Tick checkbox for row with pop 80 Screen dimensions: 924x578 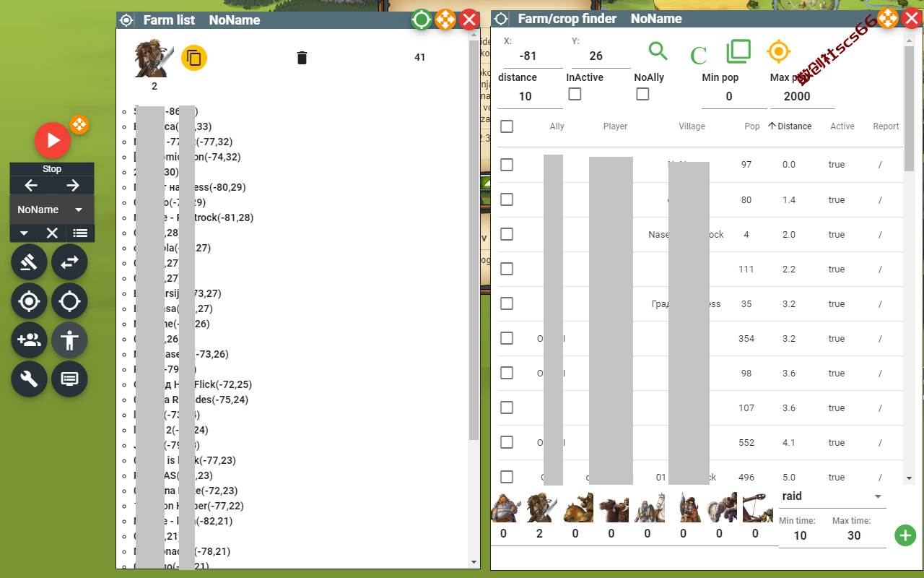507,199
